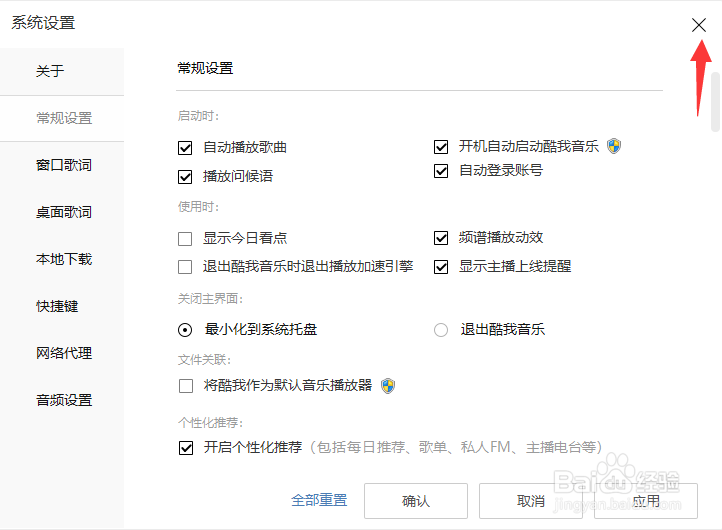This screenshot has width=722, height=530.
Task: Click the 确认 button
Action: (x=416, y=501)
